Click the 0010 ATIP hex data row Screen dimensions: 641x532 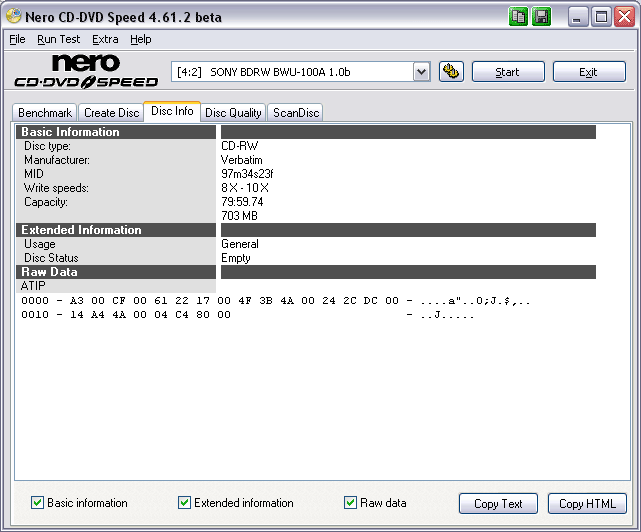[x=248, y=315]
